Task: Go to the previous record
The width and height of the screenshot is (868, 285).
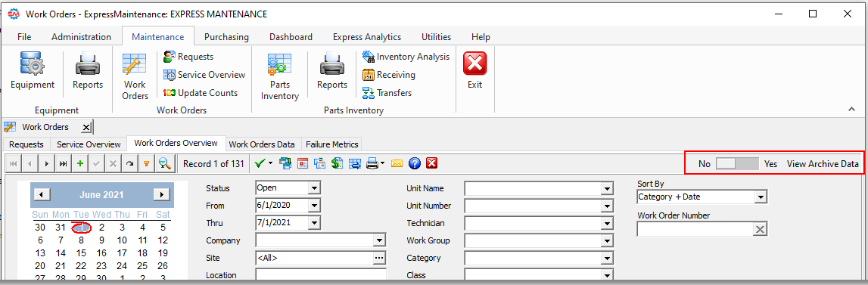Action: [x=30, y=164]
